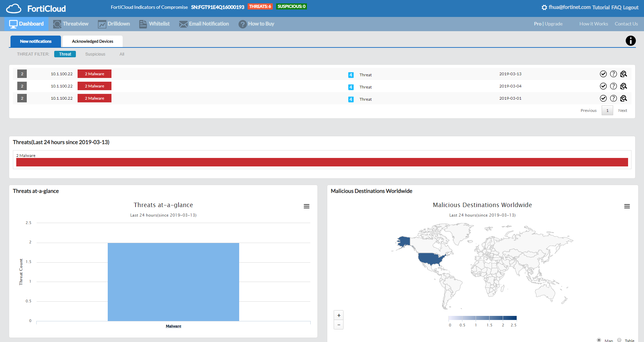644x342 pixels.
Task: Zoom out on the world map
Action: 339,325
